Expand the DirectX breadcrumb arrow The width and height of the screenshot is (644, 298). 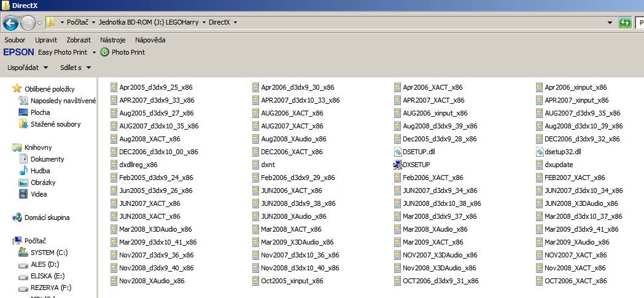click(235, 22)
